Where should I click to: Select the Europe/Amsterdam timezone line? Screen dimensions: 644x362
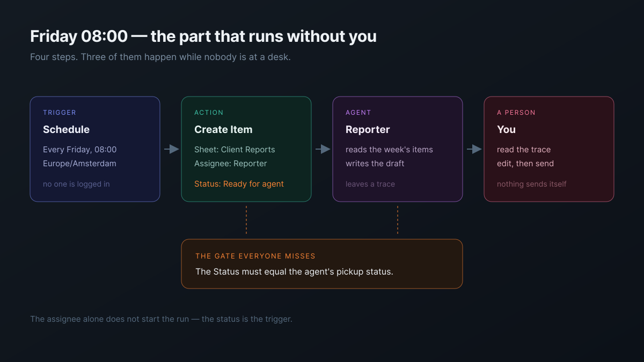click(79, 164)
